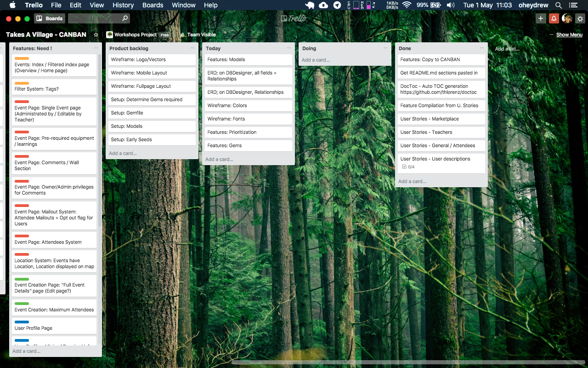Open card User Stories - Marketplace
The image size is (588, 368).
(x=441, y=119)
